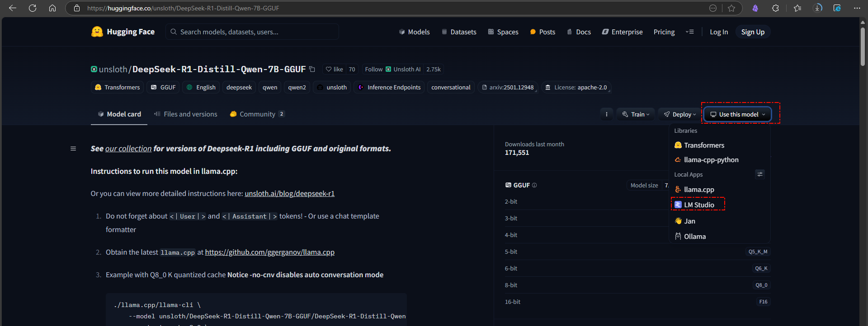Filter by GGUF tag
This screenshot has height=326, width=868.
(x=163, y=87)
